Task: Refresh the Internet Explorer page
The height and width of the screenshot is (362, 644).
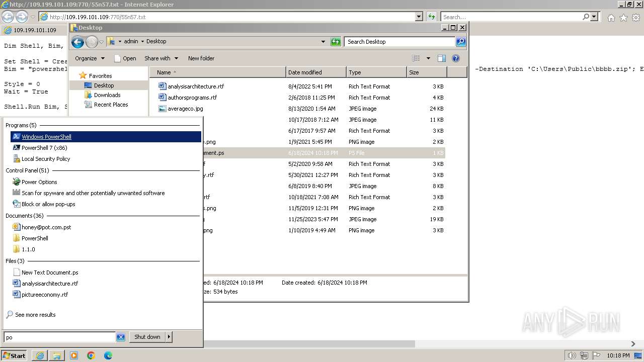Action: pyautogui.click(x=431, y=17)
